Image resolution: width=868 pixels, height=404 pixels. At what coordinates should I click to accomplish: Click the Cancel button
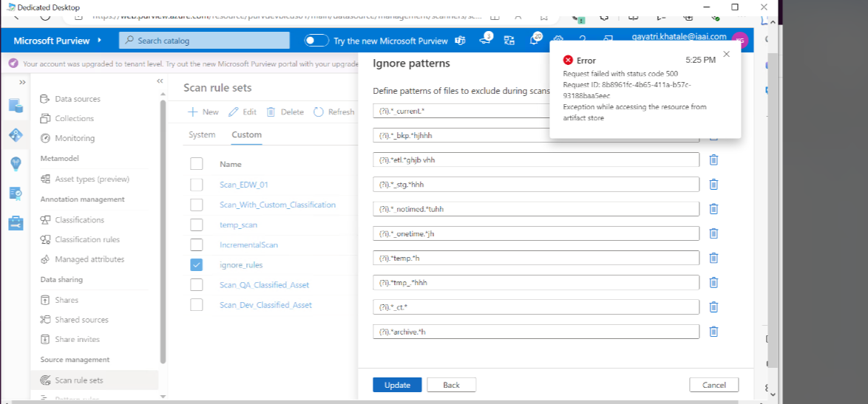[713, 385]
